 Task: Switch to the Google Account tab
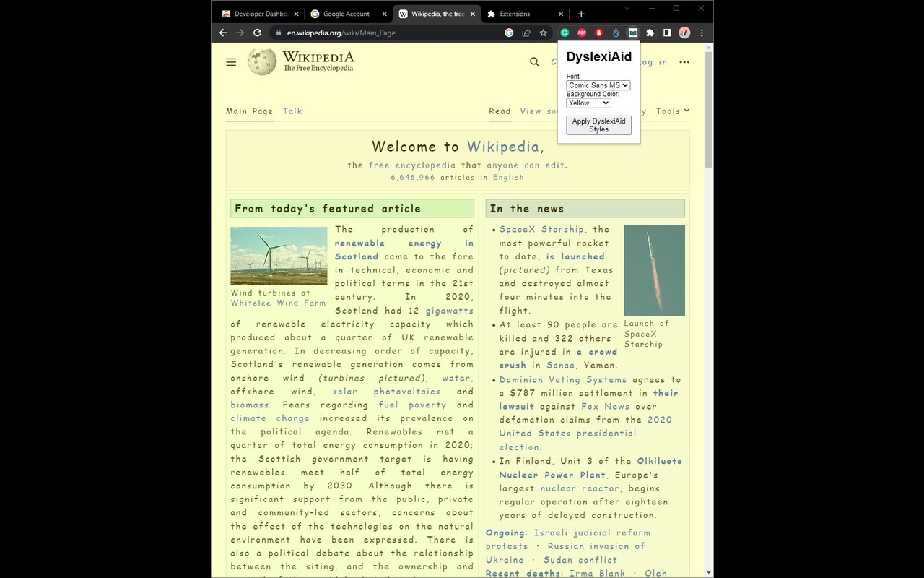[346, 14]
